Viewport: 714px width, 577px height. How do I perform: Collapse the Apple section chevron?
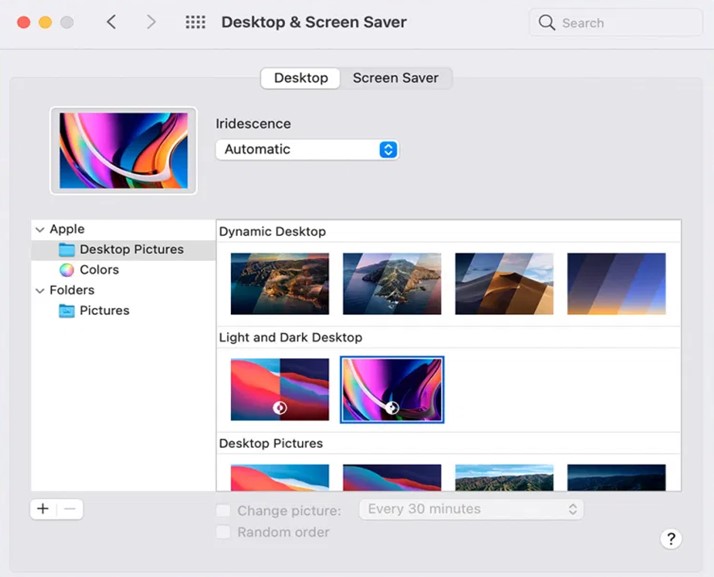(40, 230)
